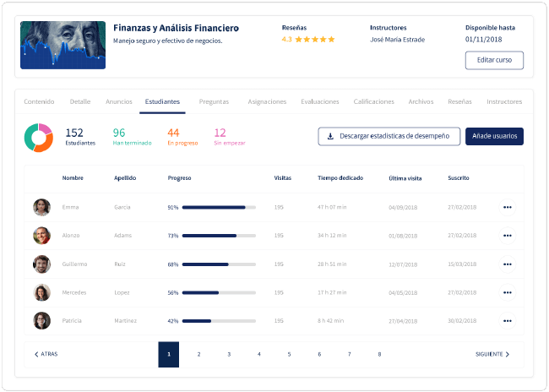The image size is (549, 392).
Task: Click Alonzo's profile avatar
Action: 41,236
